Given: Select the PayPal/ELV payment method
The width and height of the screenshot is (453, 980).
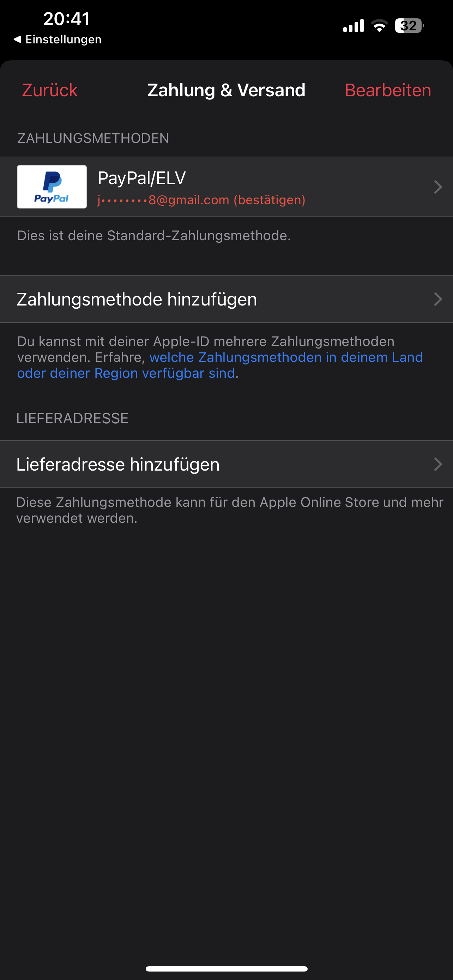Looking at the screenshot, I should [x=226, y=187].
